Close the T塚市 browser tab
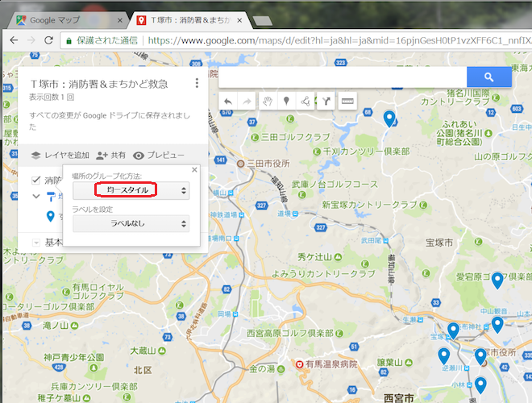The image size is (532, 403). (x=239, y=20)
